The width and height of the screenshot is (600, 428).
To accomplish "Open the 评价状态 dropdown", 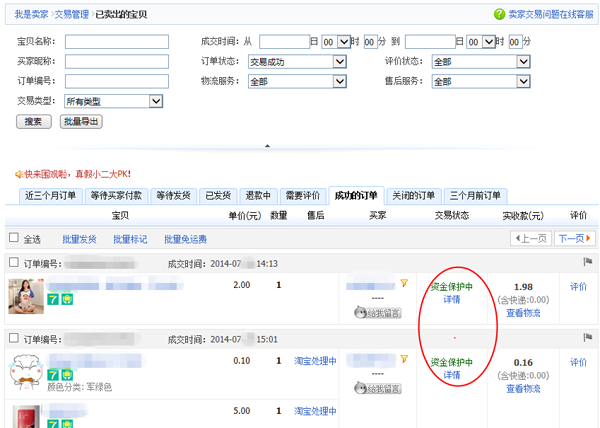I will coord(481,62).
